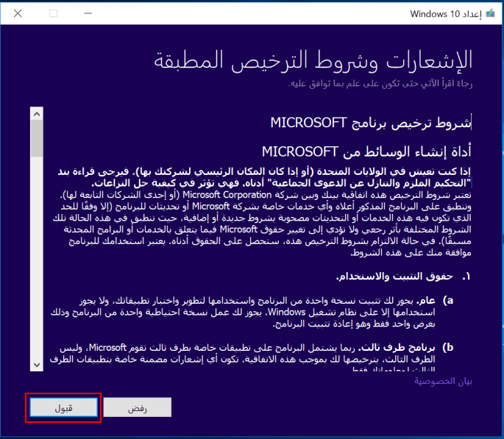Click section heading حقوق التثبيت والاستخدام
This screenshot has height=439, width=504.
click(x=394, y=276)
